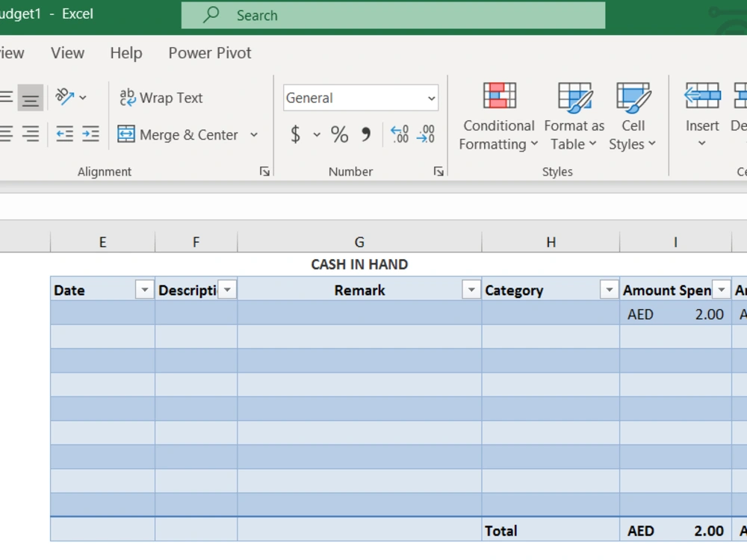Image resolution: width=747 pixels, height=560 pixels.
Task: Apply comma style format
Action: point(366,134)
